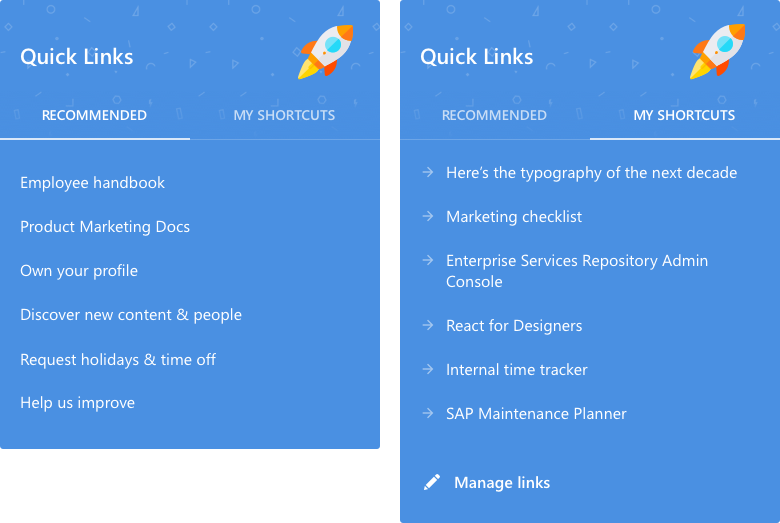
Task: Switch to My Shortcuts tab in left panel
Action: (x=284, y=115)
